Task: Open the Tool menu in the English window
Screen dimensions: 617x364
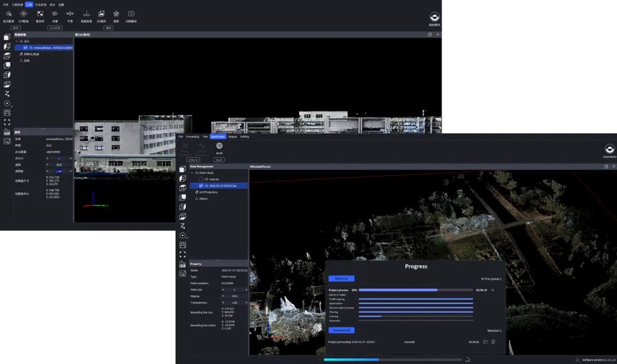Action: coord(205,136)
